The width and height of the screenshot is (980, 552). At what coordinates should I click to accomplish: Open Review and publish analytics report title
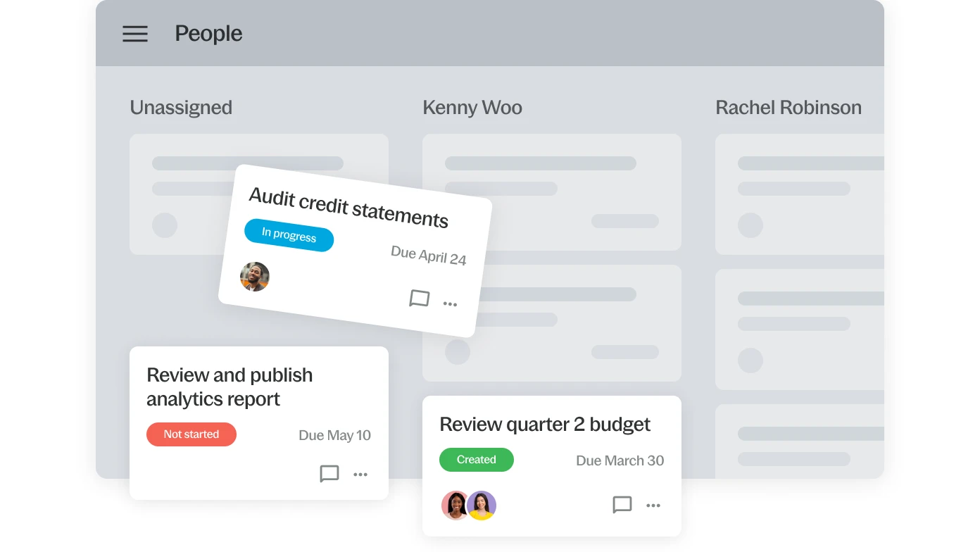click(x=230, y=387)
